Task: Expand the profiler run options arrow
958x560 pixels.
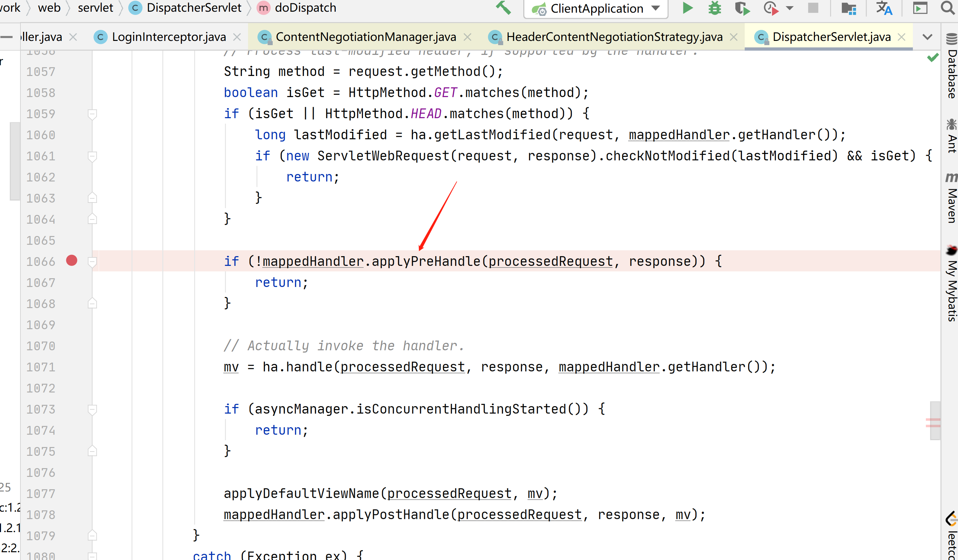Action: (x=790, y=8)
